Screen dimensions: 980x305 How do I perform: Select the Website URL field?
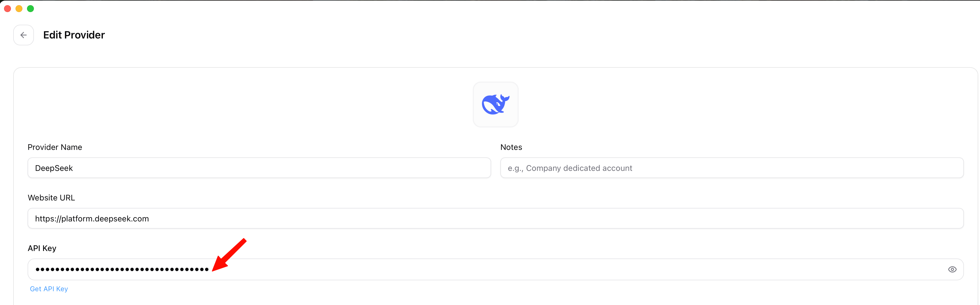click(x=495, y=218)
